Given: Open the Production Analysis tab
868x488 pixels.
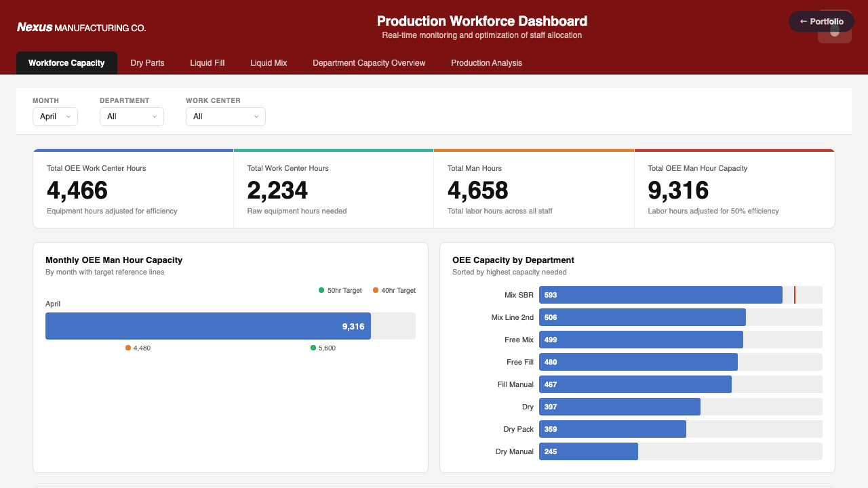Looking at the screenshot, I should click(486, 62).
